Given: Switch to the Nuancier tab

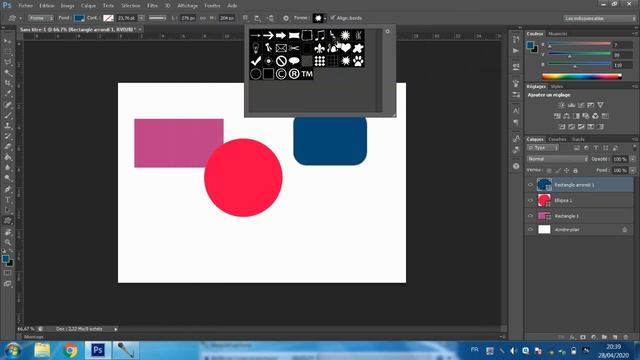Looking at the screenshot, I should tap(558, 34).
